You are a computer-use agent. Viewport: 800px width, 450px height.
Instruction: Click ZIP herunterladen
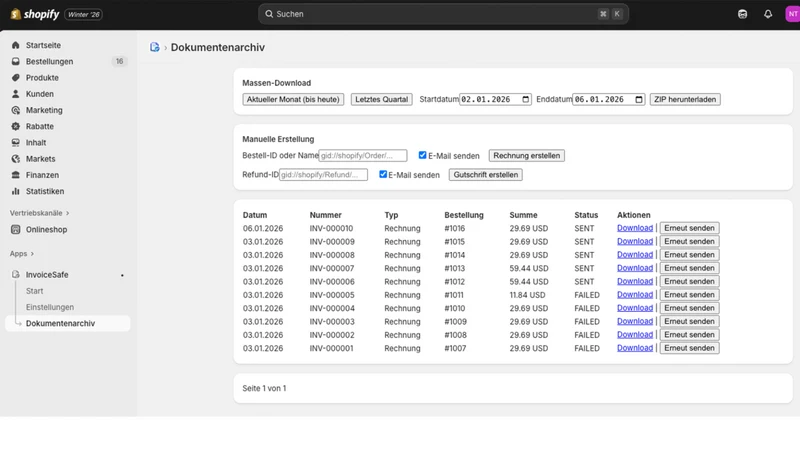coord(685,99)
